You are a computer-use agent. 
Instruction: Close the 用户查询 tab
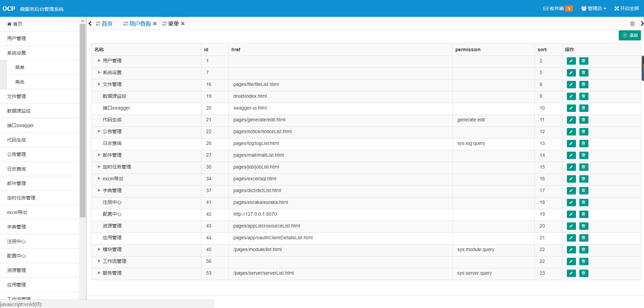[155, 24]
